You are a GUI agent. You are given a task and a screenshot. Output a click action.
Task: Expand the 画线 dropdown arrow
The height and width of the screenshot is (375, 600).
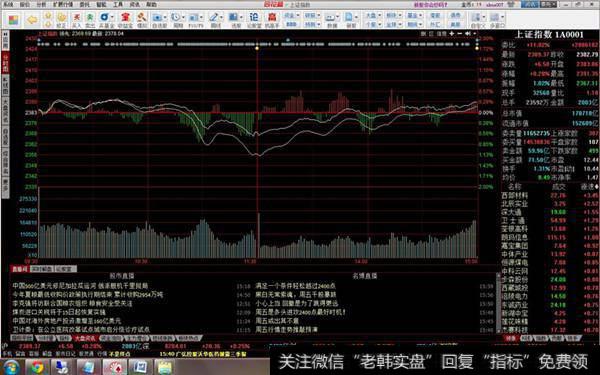pos(222,17)
